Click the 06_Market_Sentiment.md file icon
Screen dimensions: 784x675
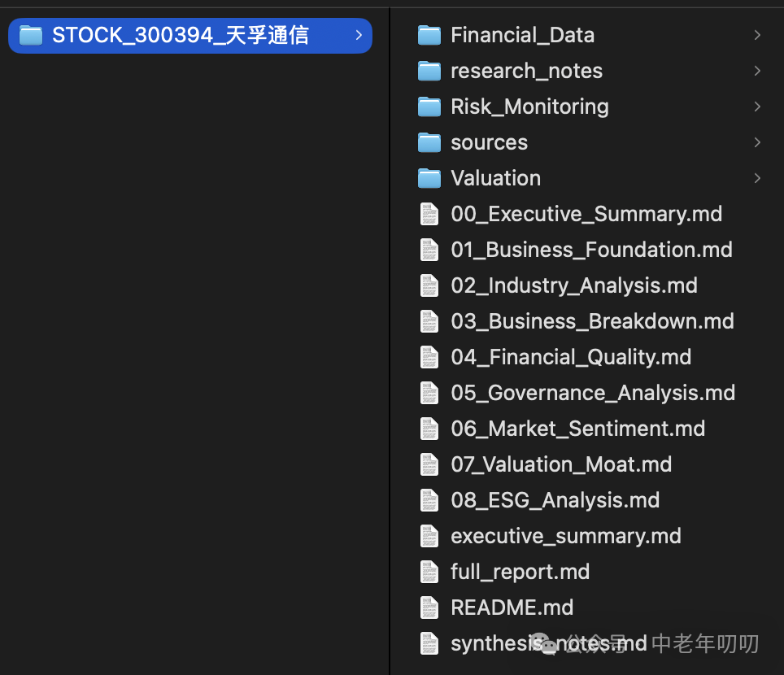pos(429,429)
